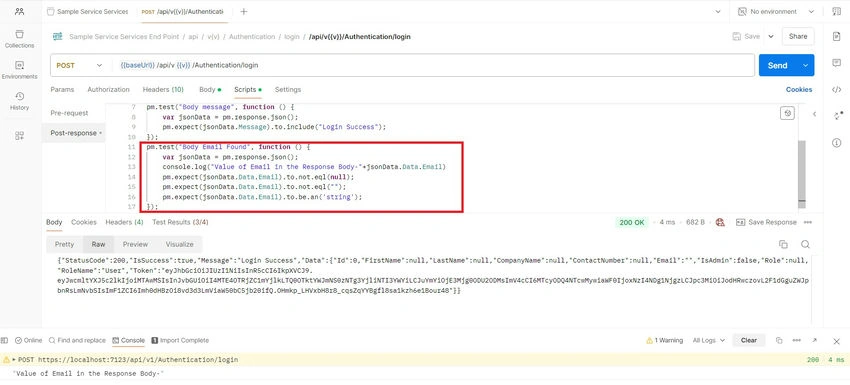Copy the response body
Image resolution: width=850 pixels, height=385 pixels.
click(x=783, y=244)
